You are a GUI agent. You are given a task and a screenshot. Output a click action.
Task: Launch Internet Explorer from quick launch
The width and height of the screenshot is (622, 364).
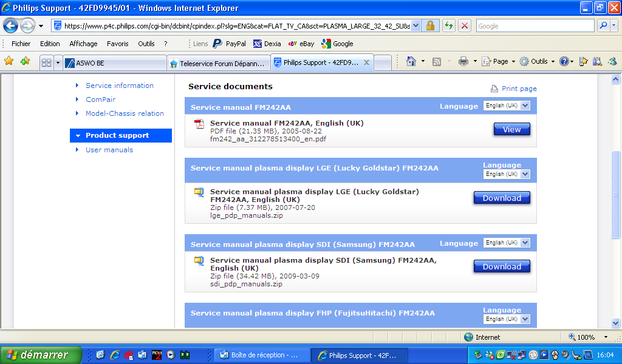coord(115,355)
